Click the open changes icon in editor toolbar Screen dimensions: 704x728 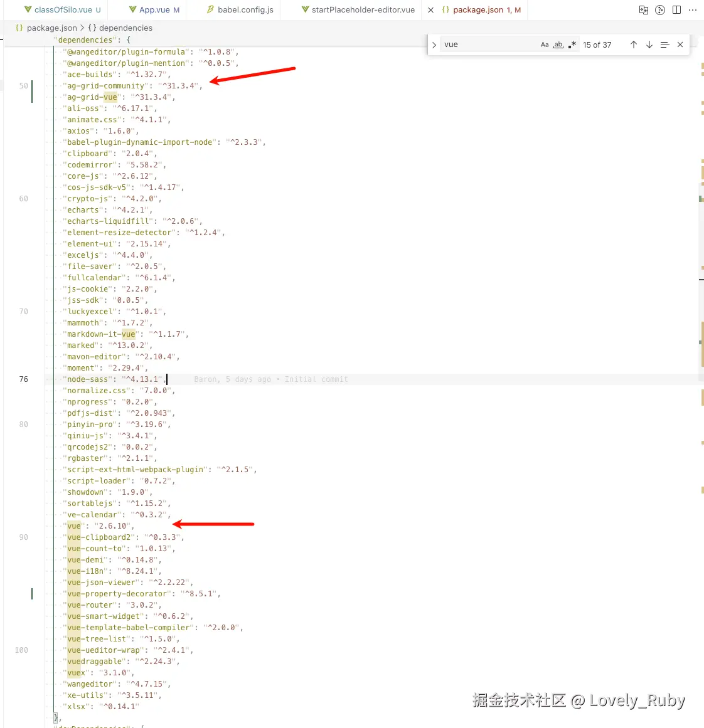coord(644,10)
